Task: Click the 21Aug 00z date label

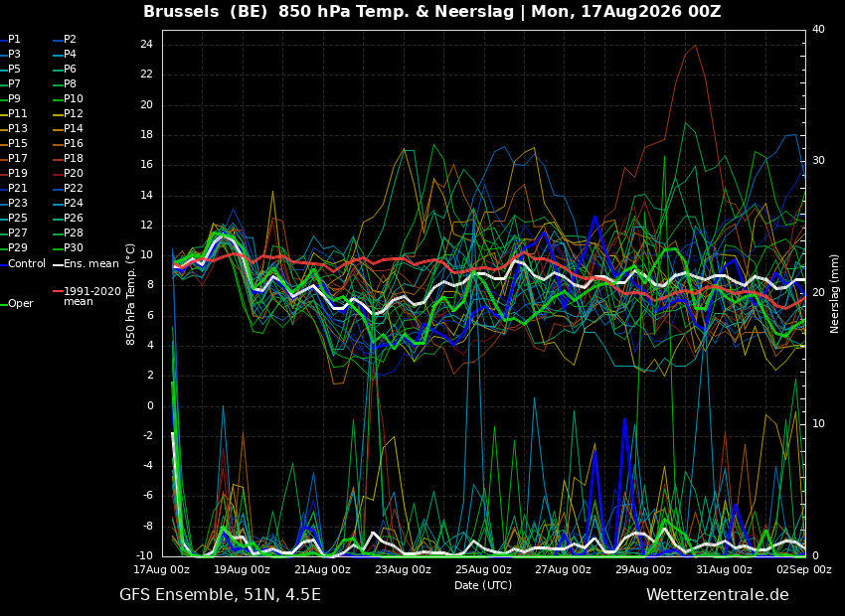Action: (322, 569)
